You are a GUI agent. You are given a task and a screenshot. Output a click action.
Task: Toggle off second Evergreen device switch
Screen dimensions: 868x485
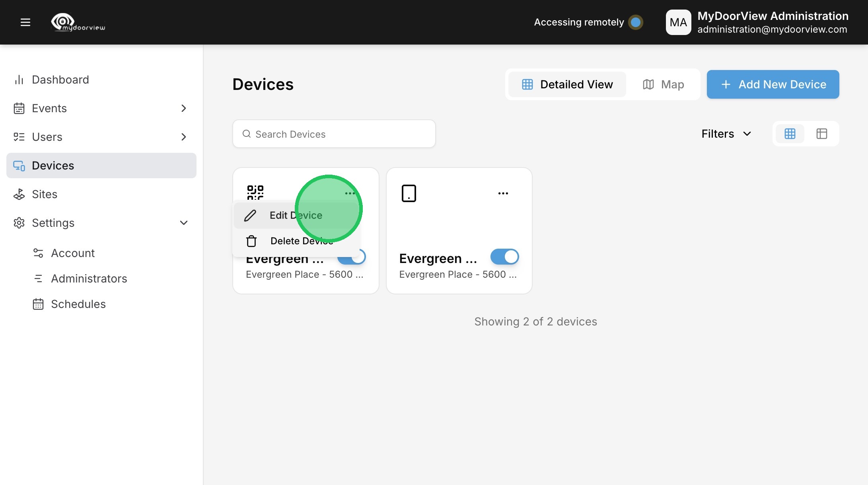pos(504,257)
